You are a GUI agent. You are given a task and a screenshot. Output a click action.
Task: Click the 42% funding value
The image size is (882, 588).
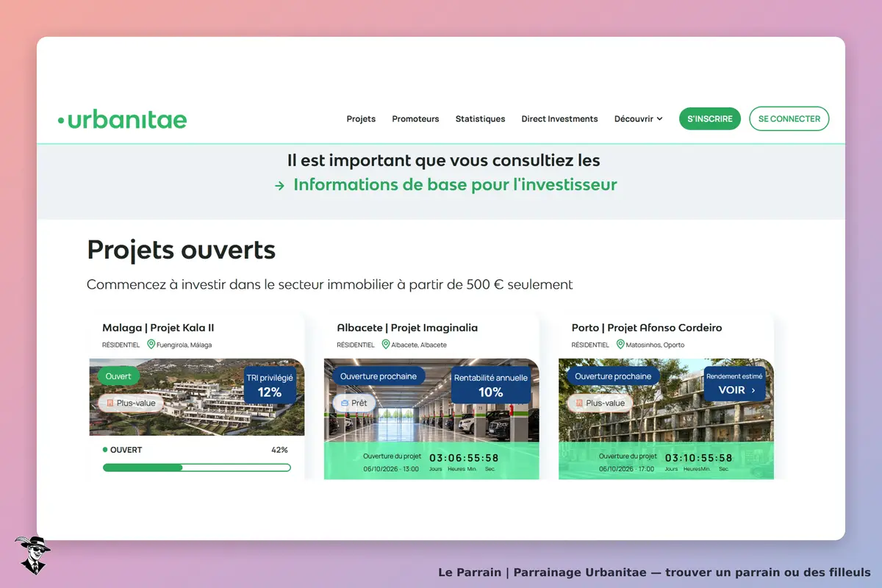point(279,450)
